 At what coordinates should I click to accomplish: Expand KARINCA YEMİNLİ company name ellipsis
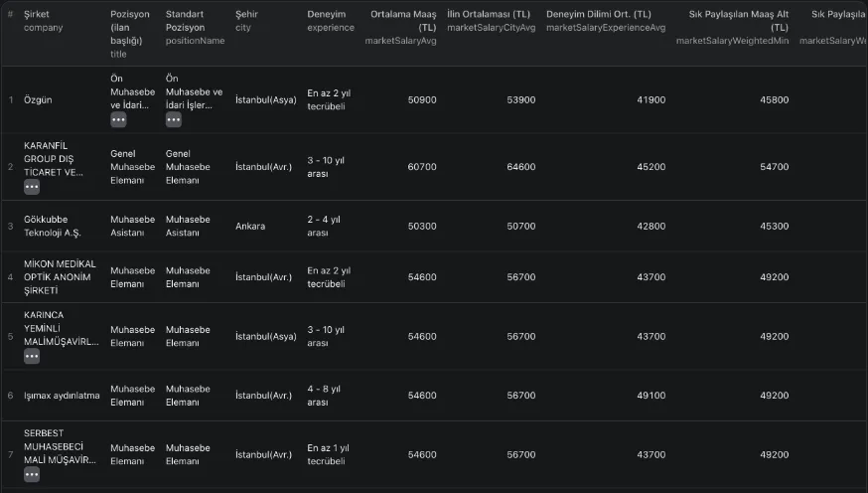pyautogui.click(x=32, y=356)
